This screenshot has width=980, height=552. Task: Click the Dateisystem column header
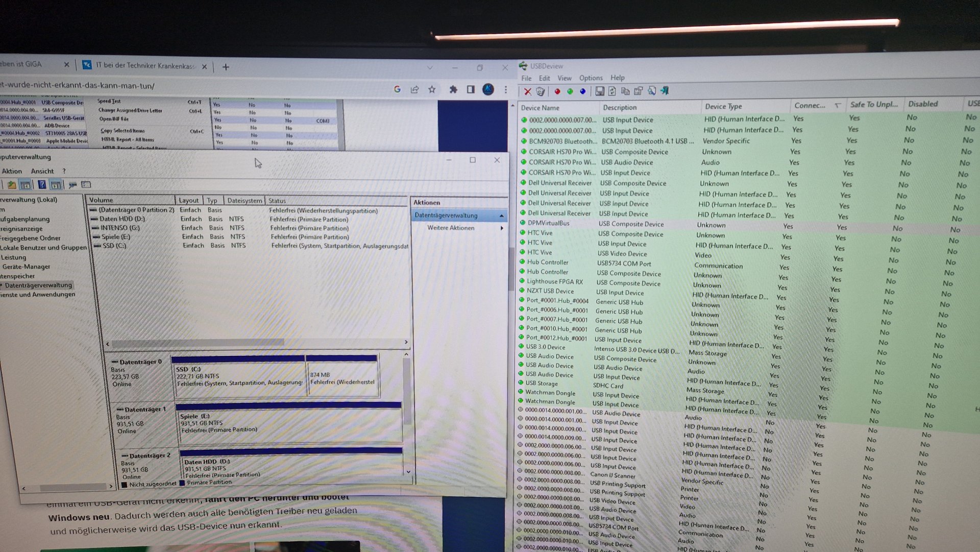(x=244, y=201)
